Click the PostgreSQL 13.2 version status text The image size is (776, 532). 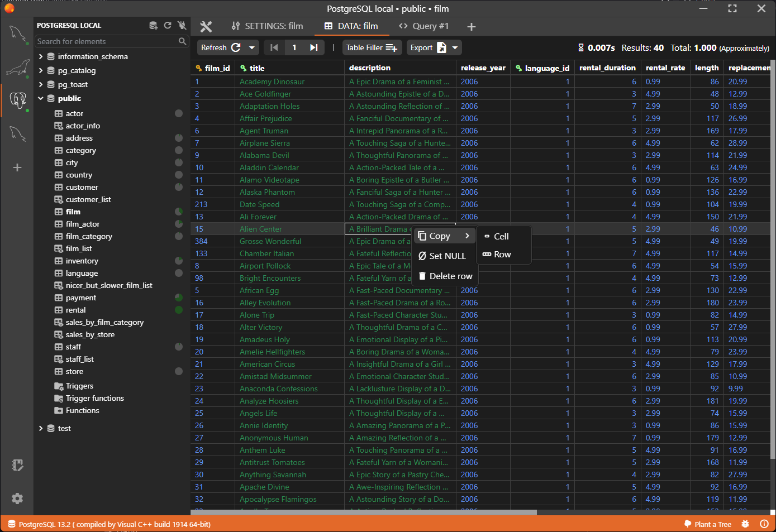click(109, 524)
